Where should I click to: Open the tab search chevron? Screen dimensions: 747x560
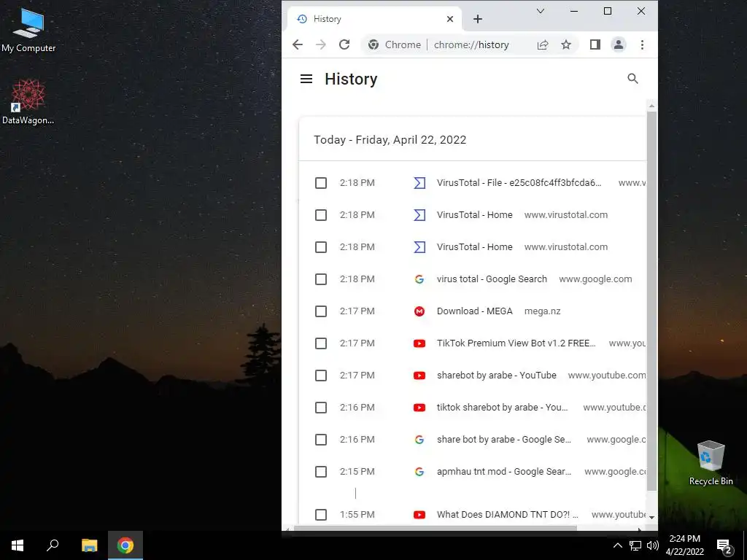pyautogui.click(x=541, y=11)
